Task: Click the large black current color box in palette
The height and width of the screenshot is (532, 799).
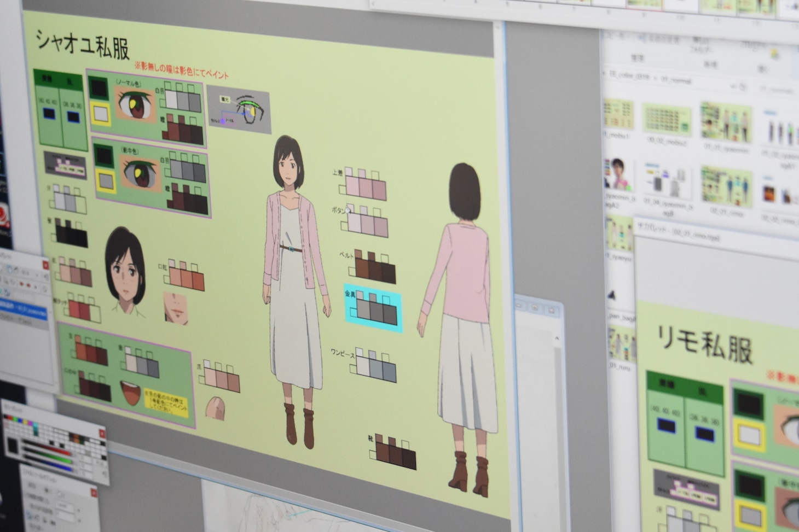Action: [x=14, y=448]
